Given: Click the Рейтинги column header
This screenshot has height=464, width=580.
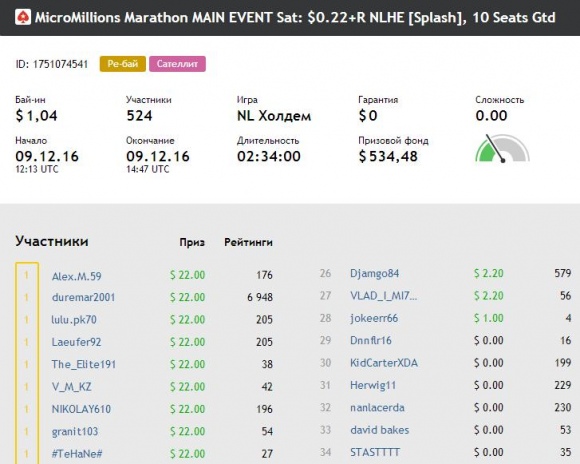Looking at the screenshot, I should (249, 242).
